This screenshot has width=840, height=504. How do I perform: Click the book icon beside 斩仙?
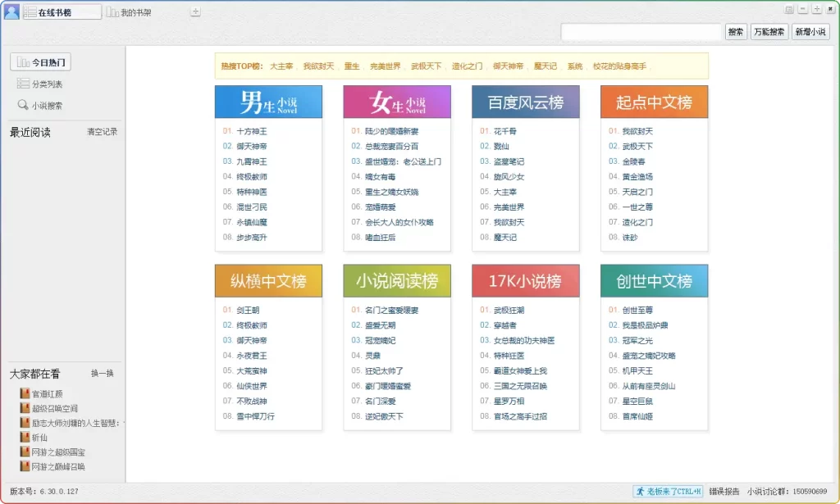23,437
